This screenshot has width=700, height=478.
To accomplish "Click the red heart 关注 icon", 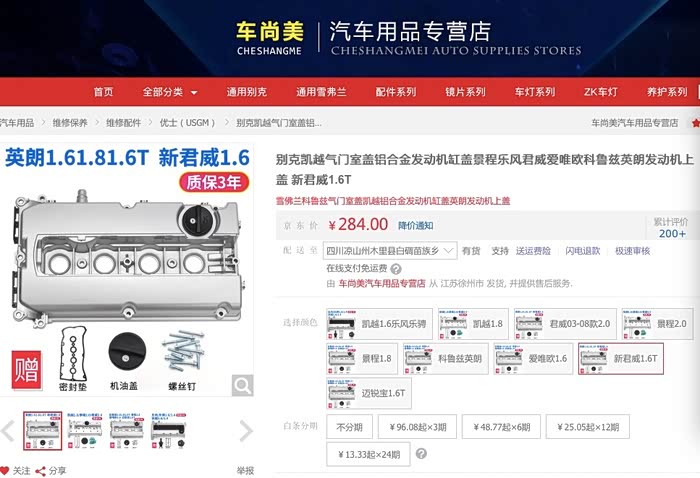I will tap(4, 470).
